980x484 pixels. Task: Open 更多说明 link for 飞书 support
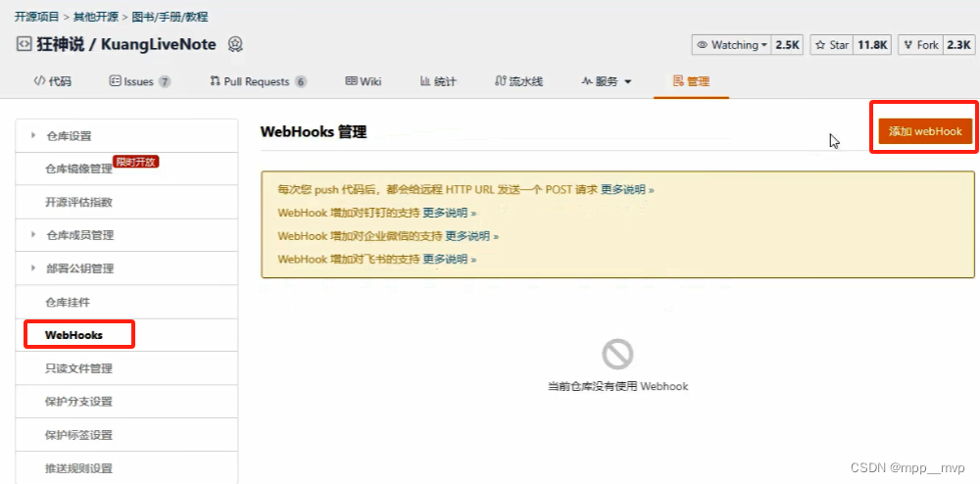(450, 259)
